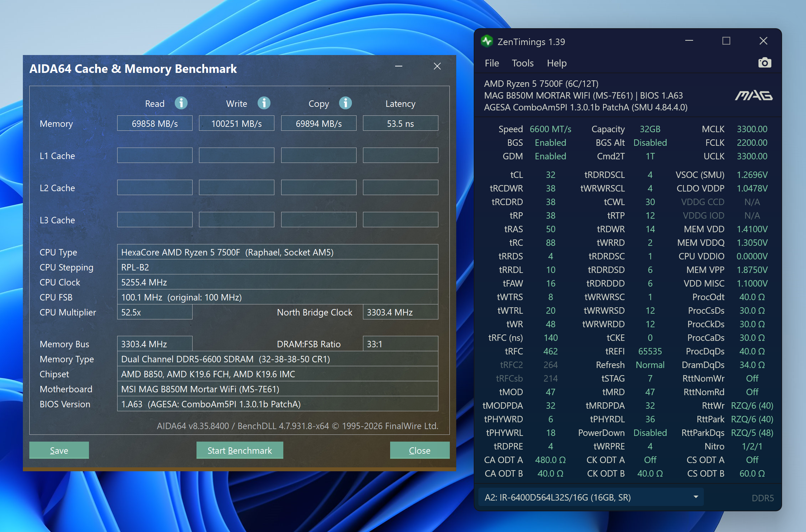Viewport: 806px width, 532px height.
Task: Minimize the AIDA64 benchmark window
Action: click(399, 66)
